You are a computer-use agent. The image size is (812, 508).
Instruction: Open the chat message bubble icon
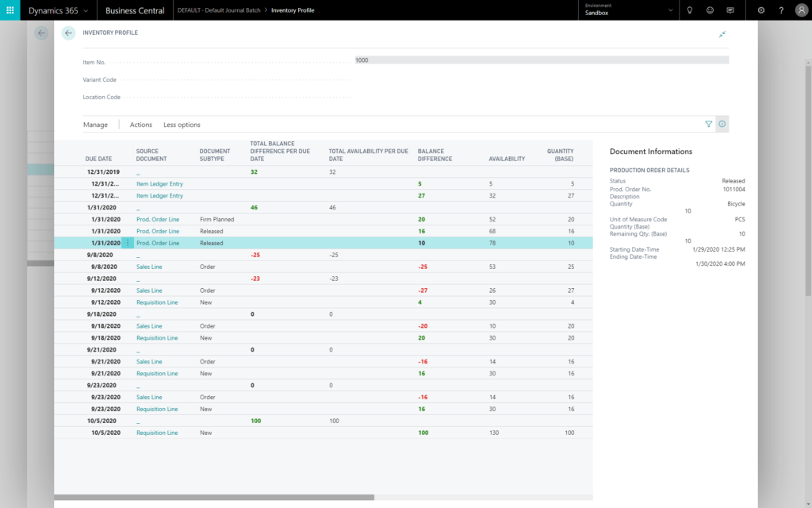click(x=731, y=10)
